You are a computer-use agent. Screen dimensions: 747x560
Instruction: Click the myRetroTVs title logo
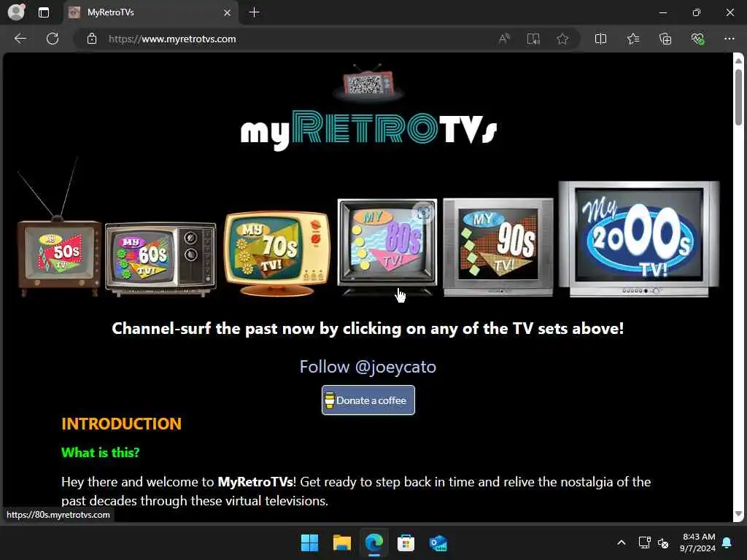click(x=368, y=130)
